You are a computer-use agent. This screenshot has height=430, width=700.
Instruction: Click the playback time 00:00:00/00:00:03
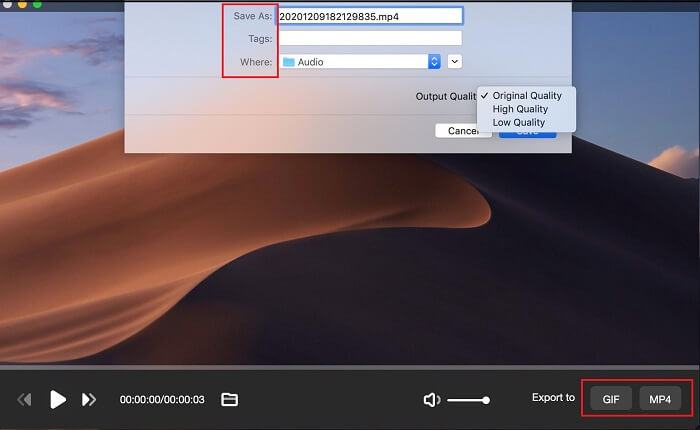[x=162, y=399]
